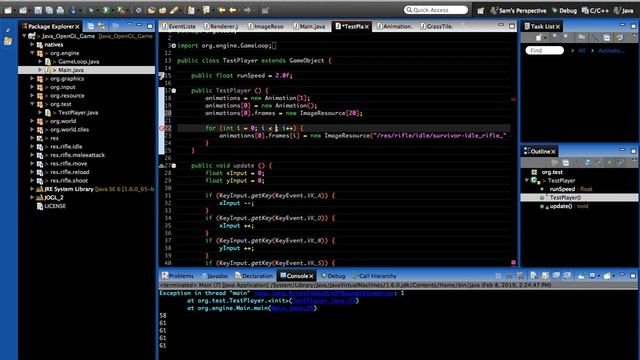Image resolution: width=640 pixels, height=360 pixels.
Task: Click the All link in Task List
Action: click(582, 51)
